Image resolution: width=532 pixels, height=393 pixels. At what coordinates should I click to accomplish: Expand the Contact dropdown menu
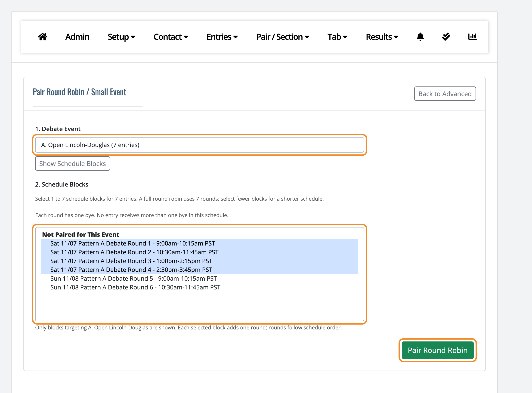pos(171,37)
